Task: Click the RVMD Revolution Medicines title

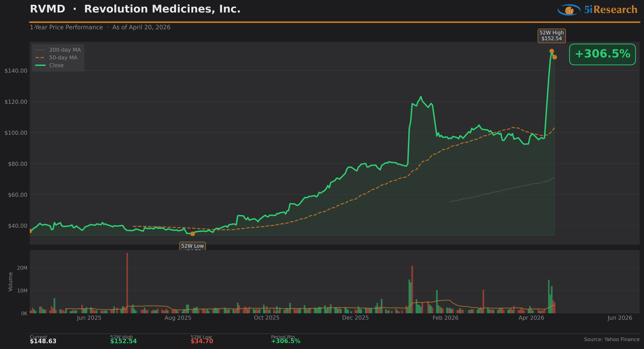Action: click(x=135, y=9)
